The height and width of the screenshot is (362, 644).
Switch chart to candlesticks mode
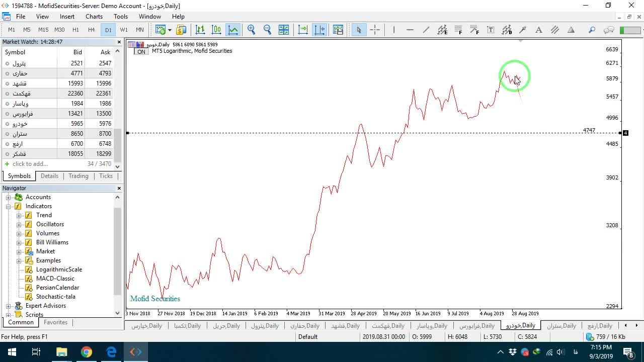pos(217,30)
